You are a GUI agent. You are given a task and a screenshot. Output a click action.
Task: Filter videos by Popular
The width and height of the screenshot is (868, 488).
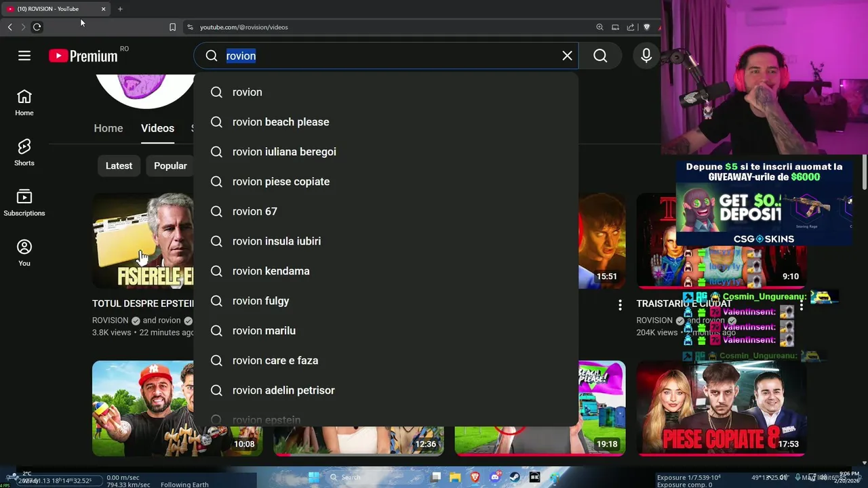(x=170, y=166)
